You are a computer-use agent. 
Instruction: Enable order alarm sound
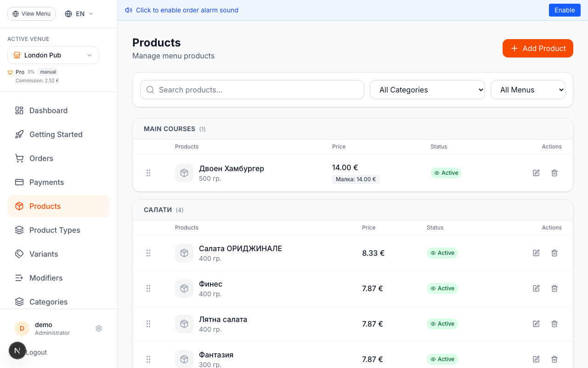[565, 10]
